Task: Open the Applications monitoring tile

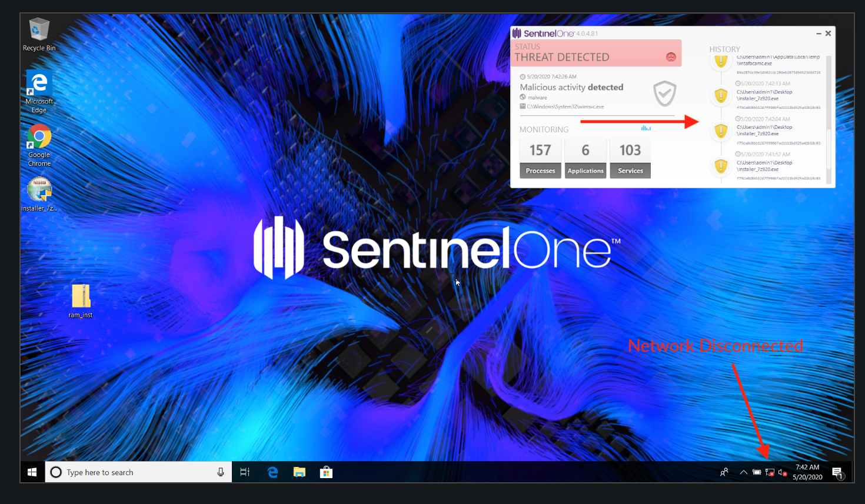Action: pos(585,158)
